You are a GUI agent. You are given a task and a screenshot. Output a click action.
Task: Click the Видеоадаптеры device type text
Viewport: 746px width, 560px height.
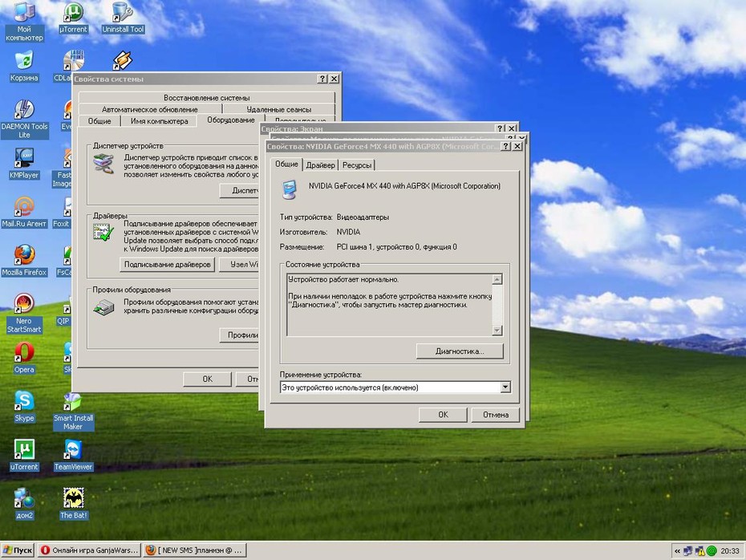click(x=363, y=217)
